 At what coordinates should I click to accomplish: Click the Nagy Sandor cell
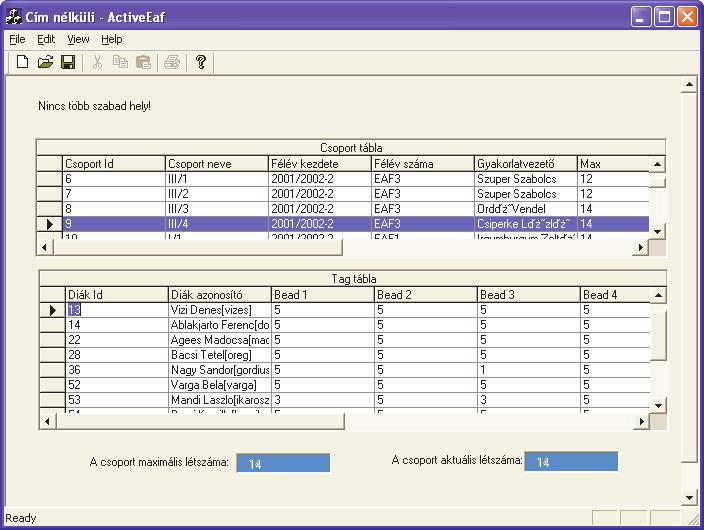tap(220, 370)
